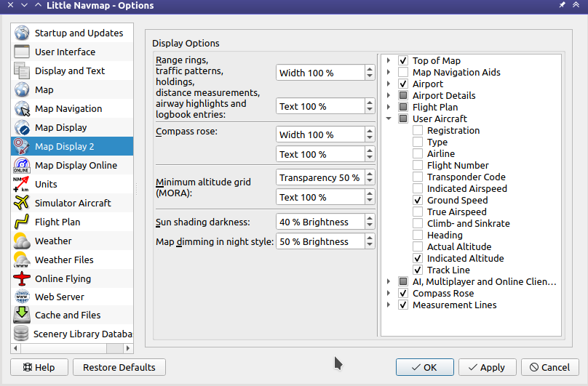
Task: Open Startup and Updates globe icon
Action: [x=22, y=33]
